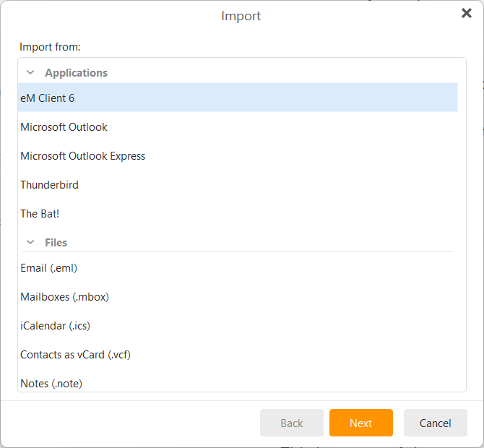Viewport: 484px width, 448px height.
Task: Select eM Client 6 import source
Action: 238,98
